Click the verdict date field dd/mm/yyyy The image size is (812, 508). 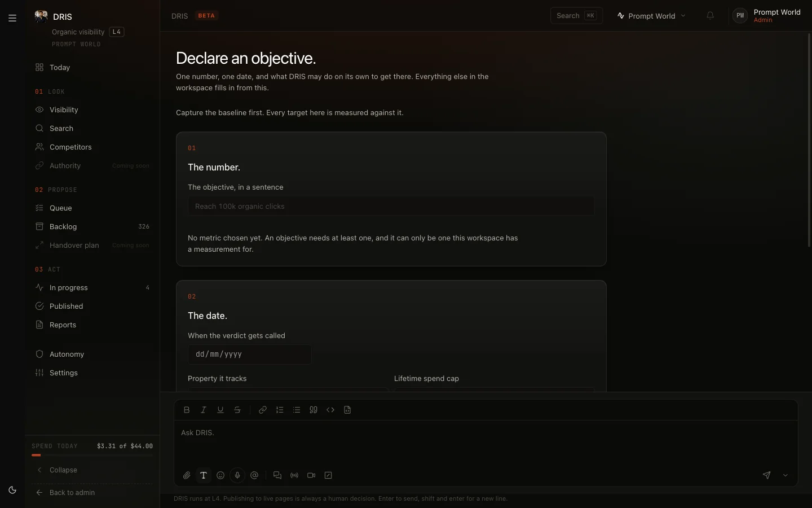click(250, 354)
